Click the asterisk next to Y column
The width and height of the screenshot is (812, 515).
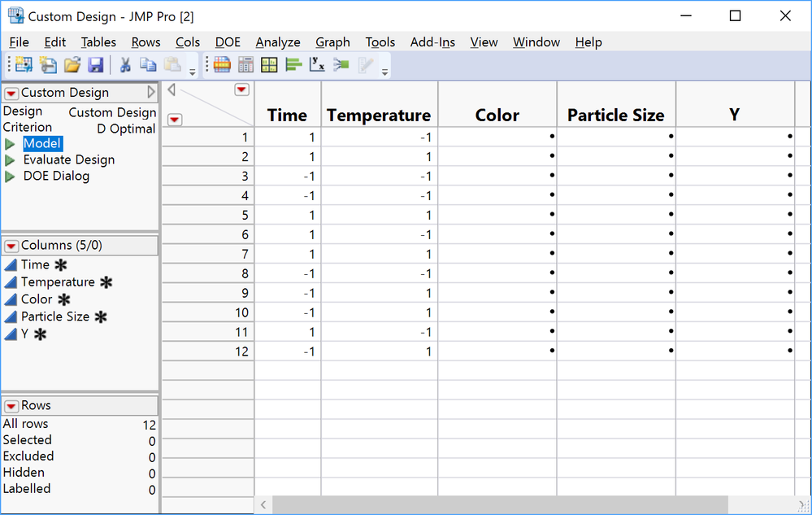point(40,334)
